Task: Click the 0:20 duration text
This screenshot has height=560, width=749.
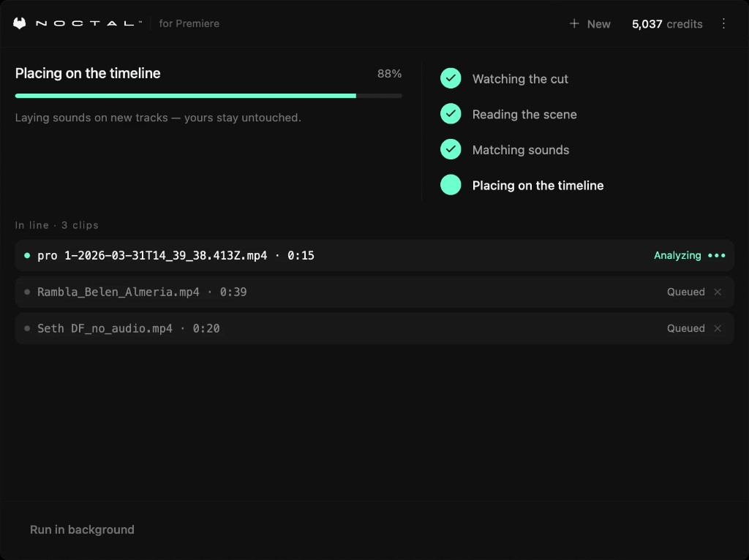Action: click(206, 328)
